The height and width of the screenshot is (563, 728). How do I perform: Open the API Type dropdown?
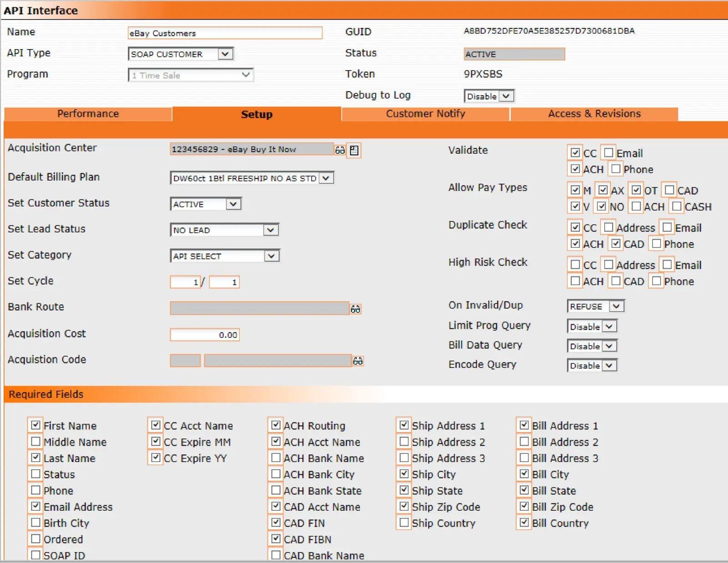(225, 54)
